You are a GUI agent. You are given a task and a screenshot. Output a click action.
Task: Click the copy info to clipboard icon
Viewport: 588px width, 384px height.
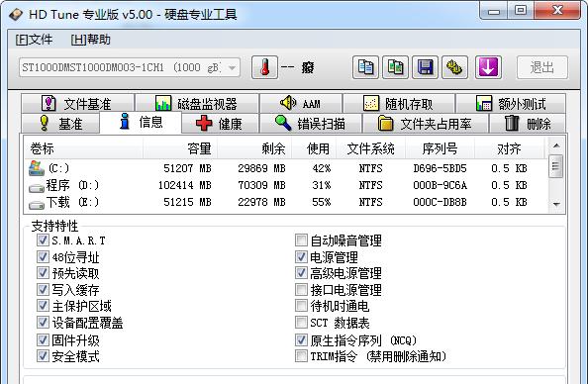(365, 67)
